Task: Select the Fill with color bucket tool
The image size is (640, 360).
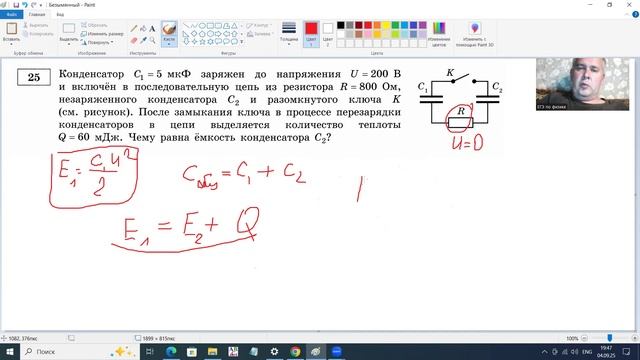Action: point(143,29)
